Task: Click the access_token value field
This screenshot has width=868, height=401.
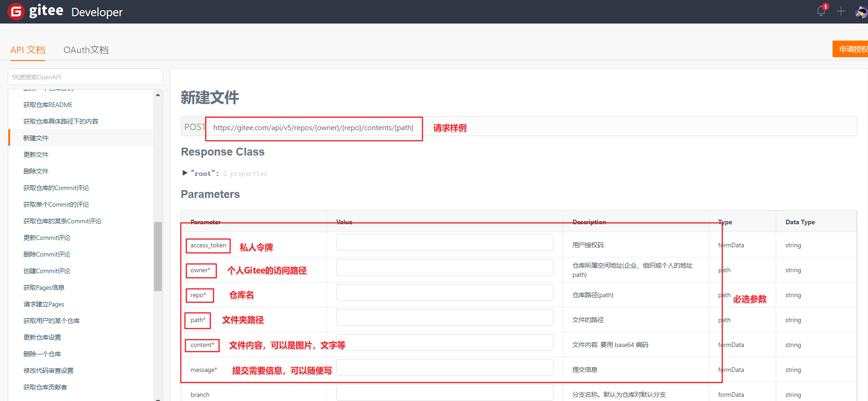Action: point(445,242)
